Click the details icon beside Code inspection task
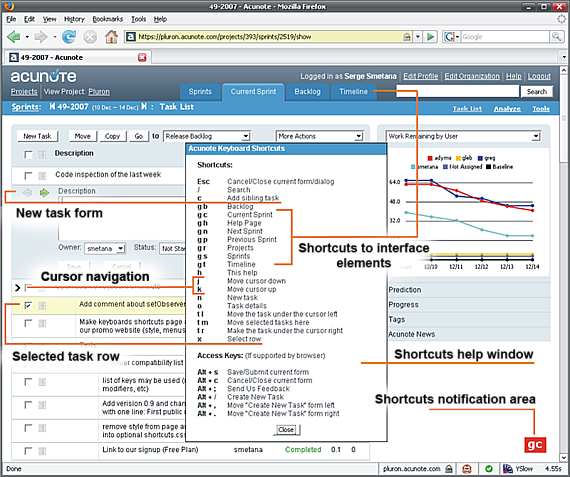The height and width of the screenshot is (477, 570). pyautogui.click(x=42, y=176)
